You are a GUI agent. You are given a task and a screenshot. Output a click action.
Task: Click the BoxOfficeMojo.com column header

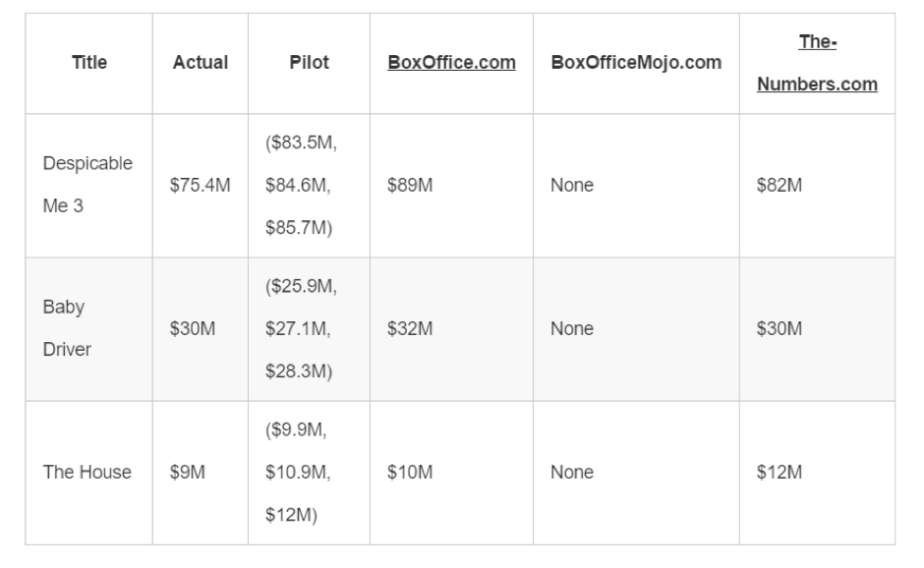tap(636, 63)
